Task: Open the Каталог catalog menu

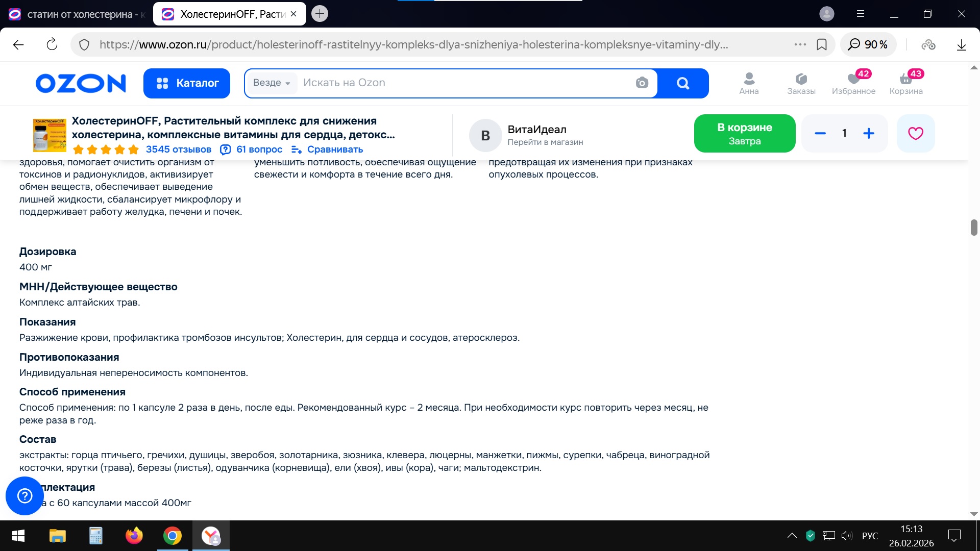Action: 187,83
